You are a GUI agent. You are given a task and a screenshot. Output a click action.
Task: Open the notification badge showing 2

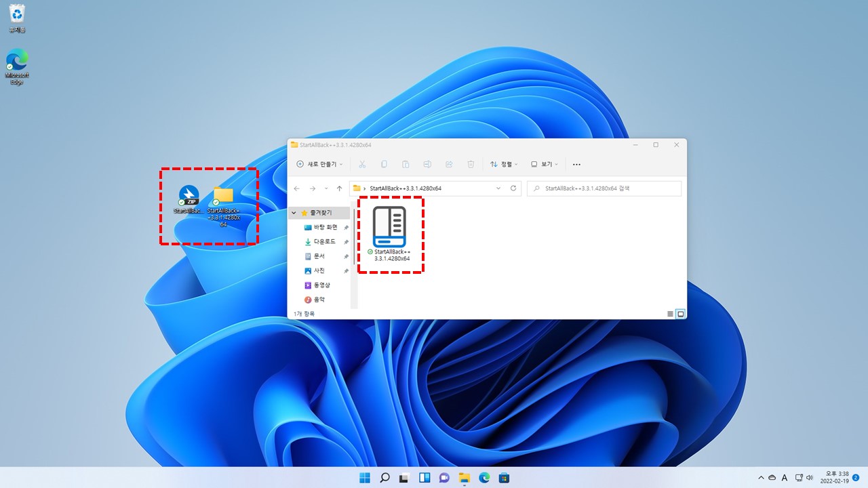[856, 477]
